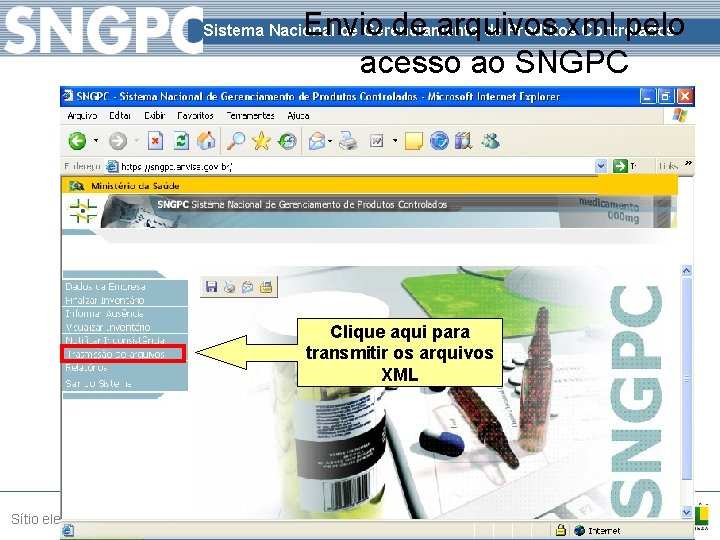Open the History clock icon
720x540 pixels.
287,141
